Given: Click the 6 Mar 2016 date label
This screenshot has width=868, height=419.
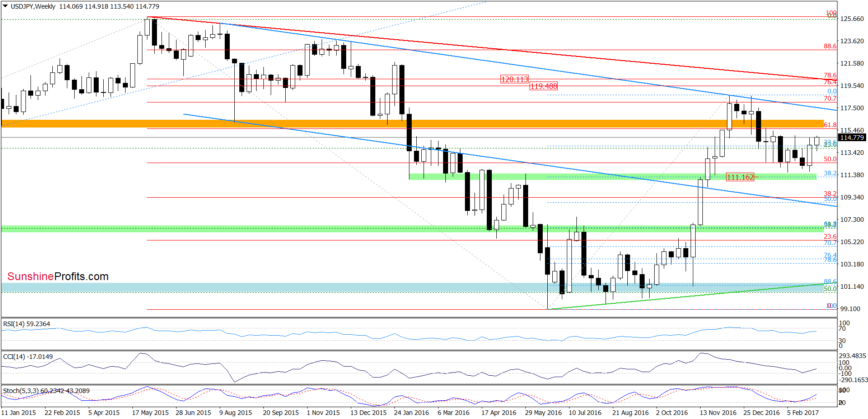Looking at the screenshot, I should click(x=454, y=413).
